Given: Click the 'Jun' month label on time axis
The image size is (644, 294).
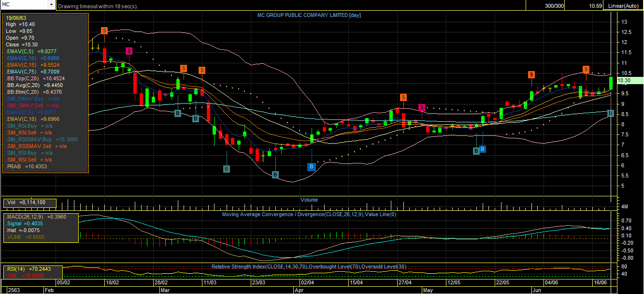Looking at the screenshot, I should click(x=537, y=291).
